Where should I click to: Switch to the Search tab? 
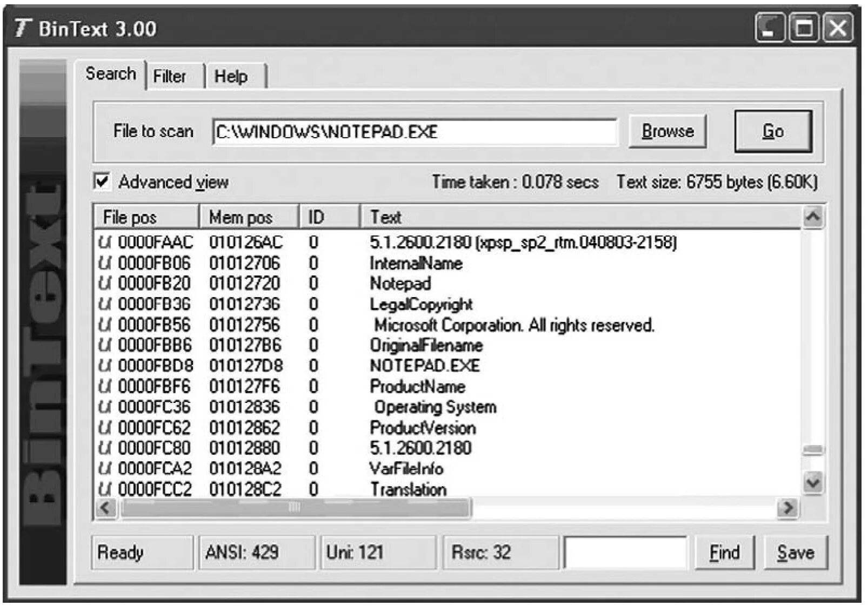coord(111,73)
